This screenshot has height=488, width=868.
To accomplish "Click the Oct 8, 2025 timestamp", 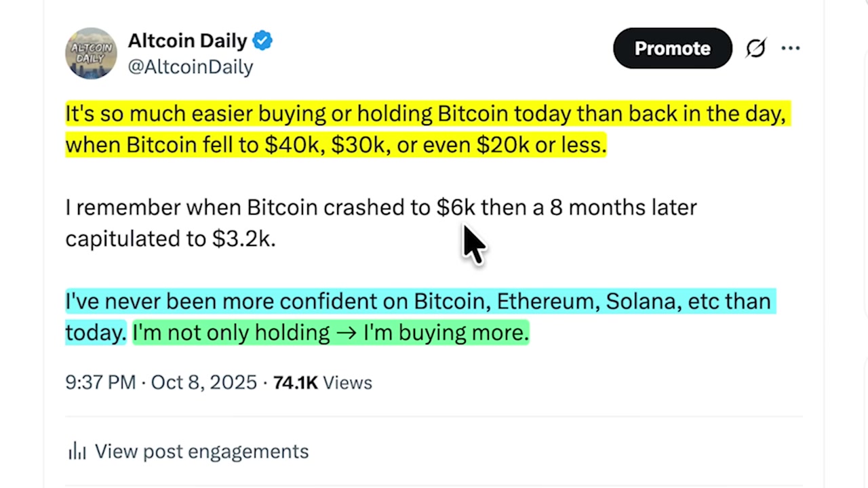I will point(203,382).
